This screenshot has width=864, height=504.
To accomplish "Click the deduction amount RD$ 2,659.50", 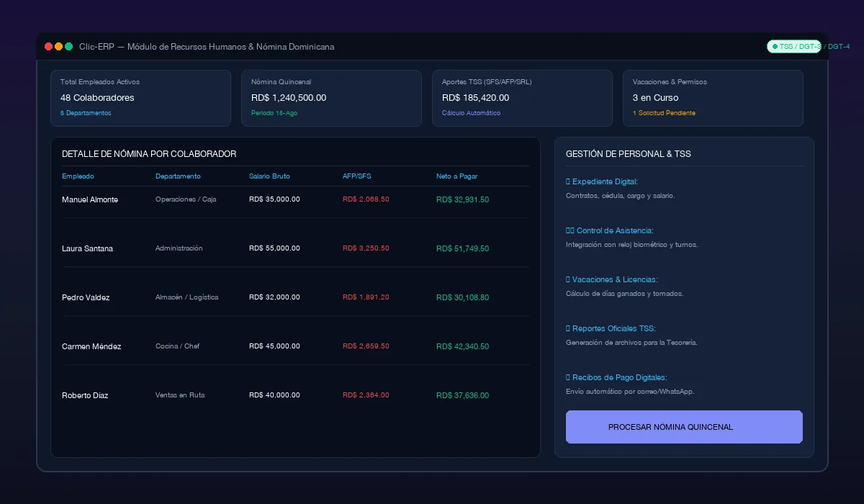I will click(366, 346).
